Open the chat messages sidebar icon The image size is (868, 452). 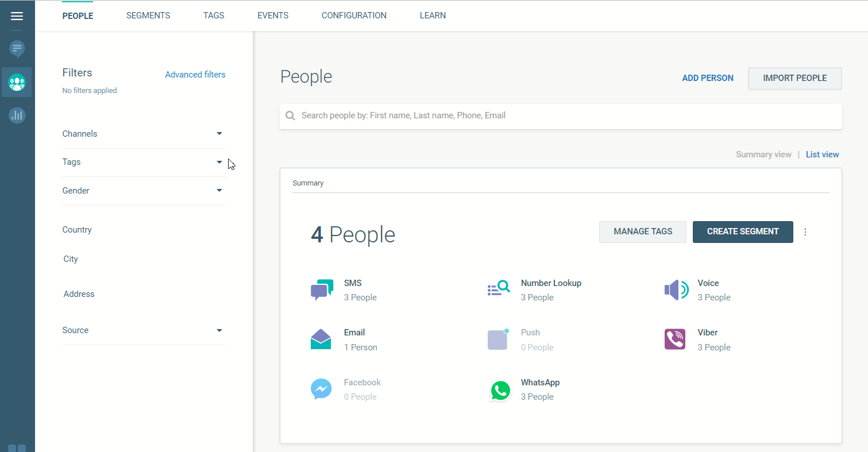pyautogui.click(x=17, y=49)
